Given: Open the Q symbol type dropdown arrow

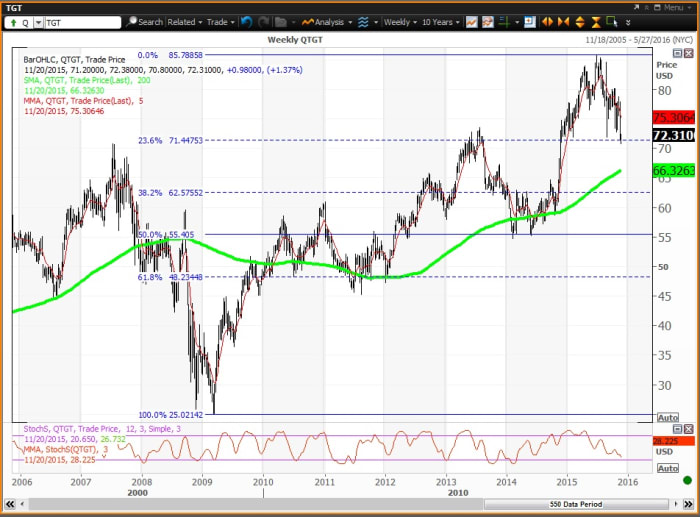Looking at the screenshot, I should coord(39,23).
